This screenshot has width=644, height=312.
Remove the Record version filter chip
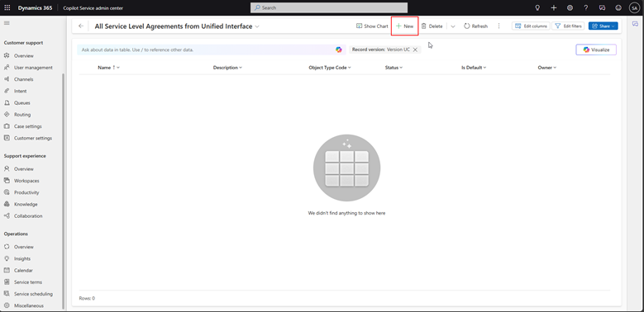(x=415, y=50)
